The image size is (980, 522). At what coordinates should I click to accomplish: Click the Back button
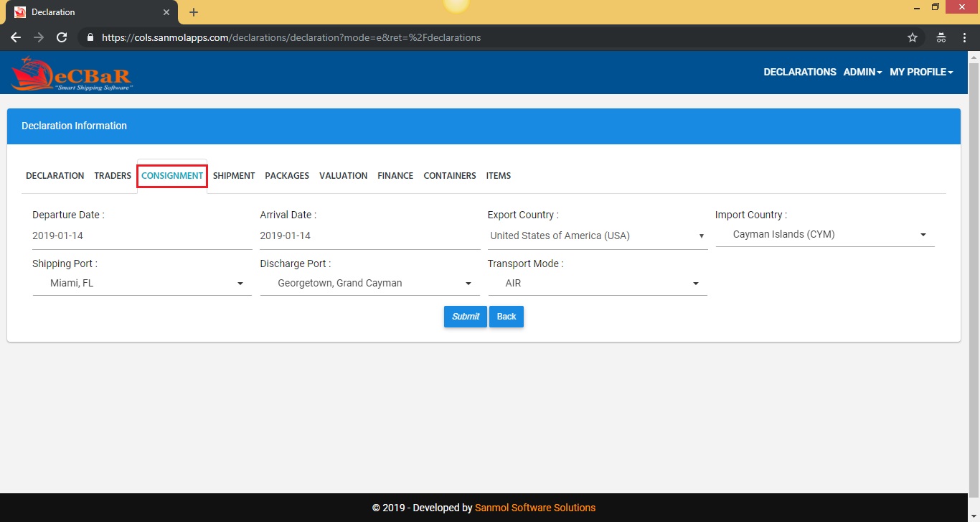click(x=507, y=317)
